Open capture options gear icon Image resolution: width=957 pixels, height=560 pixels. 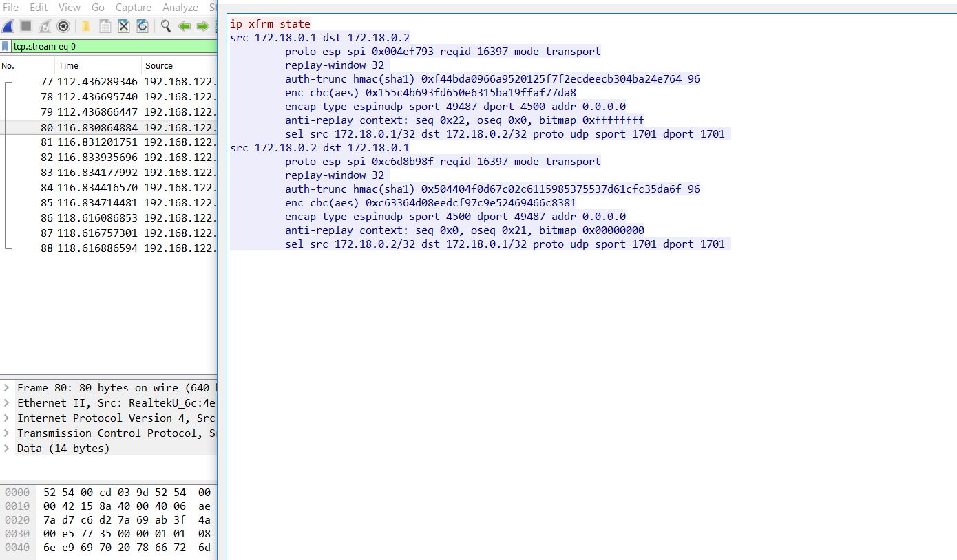click(x=63, y=26)
